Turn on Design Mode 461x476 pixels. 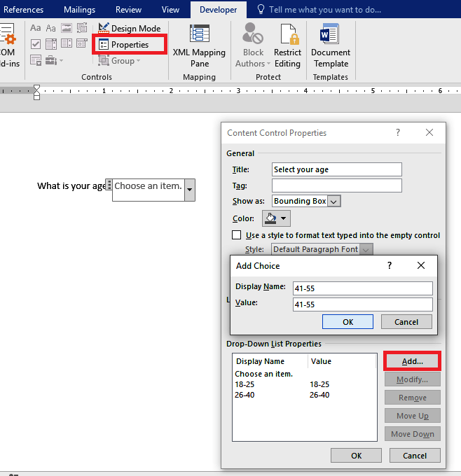tap(130, 28)
